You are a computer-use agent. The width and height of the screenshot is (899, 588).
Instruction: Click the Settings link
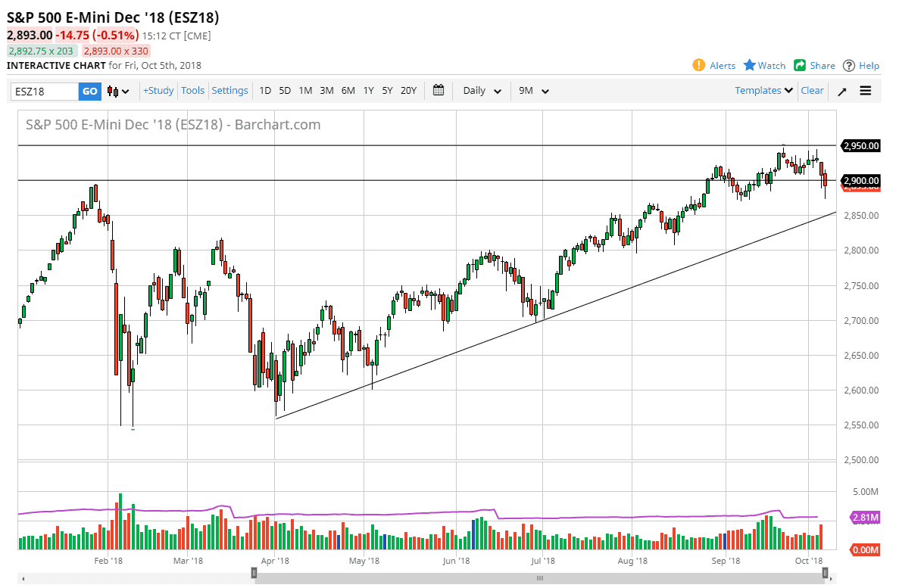click(229, 90)
